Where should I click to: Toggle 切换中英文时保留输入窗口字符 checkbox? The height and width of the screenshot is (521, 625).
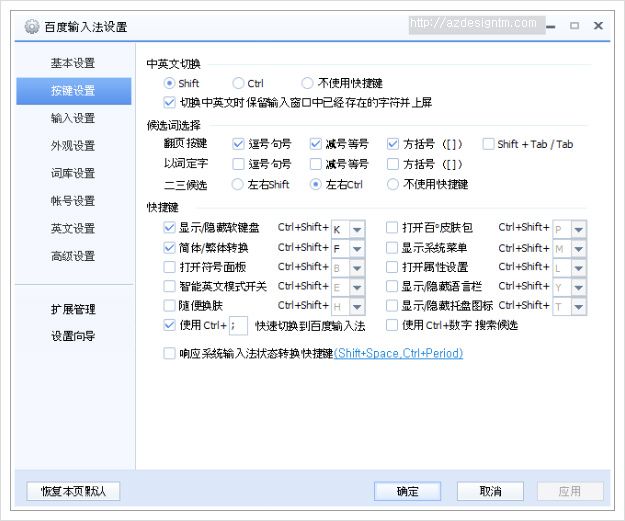[169, 102]
